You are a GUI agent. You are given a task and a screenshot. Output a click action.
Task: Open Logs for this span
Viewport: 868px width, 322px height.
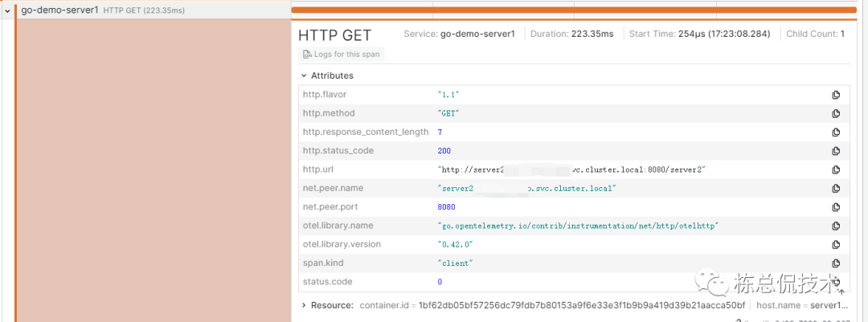341,55
